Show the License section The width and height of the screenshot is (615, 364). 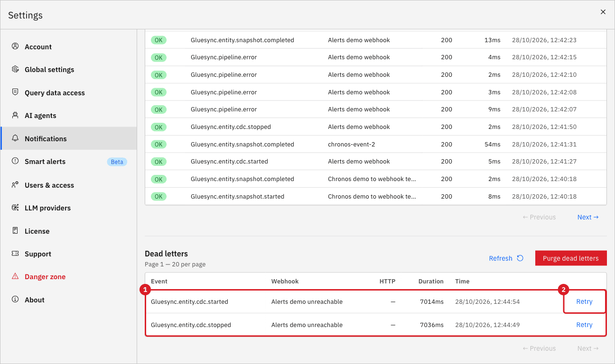pos(69,231)
